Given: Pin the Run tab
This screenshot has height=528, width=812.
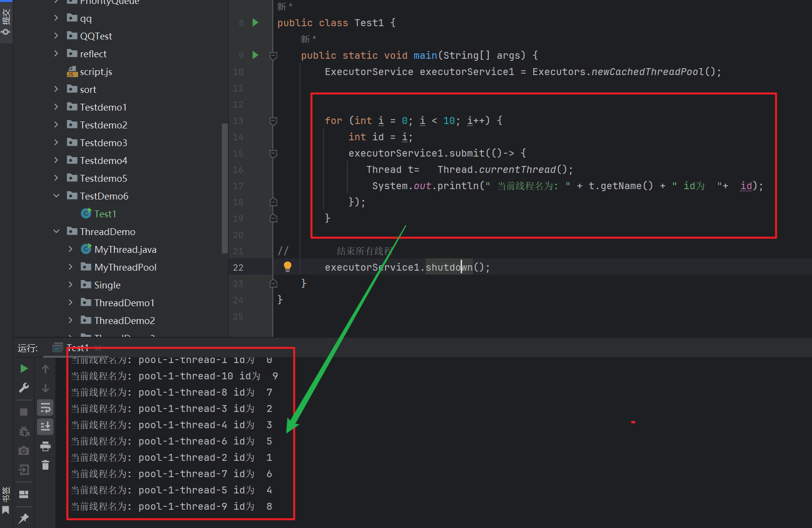Looking at the screenshot, I should pyautogui.click(x=24, y=518).
